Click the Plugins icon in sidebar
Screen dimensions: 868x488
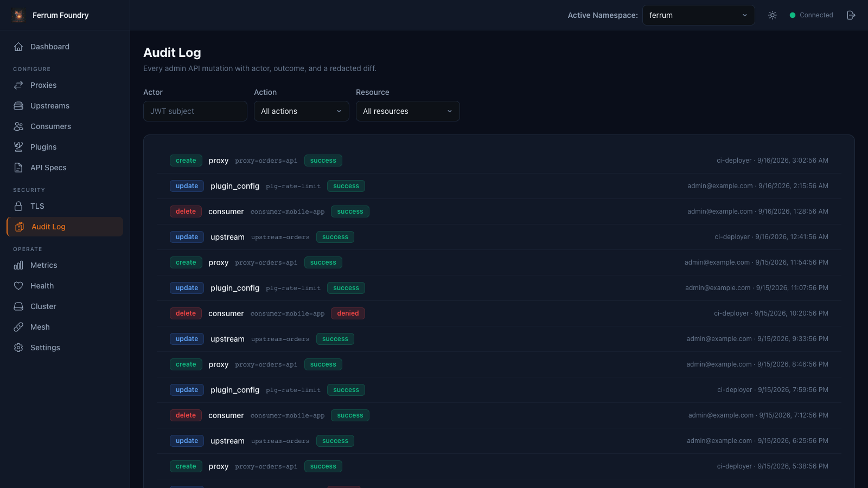[18, 147]
